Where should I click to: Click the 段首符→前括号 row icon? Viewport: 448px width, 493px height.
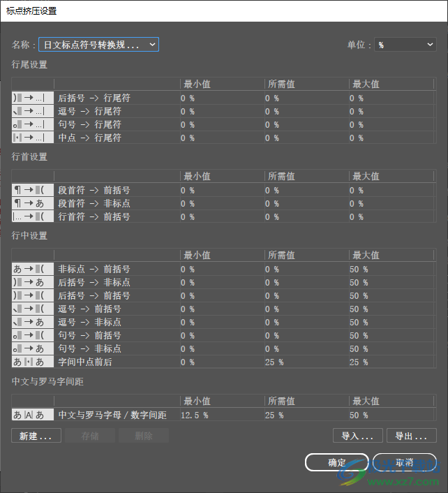pos(33,190)
